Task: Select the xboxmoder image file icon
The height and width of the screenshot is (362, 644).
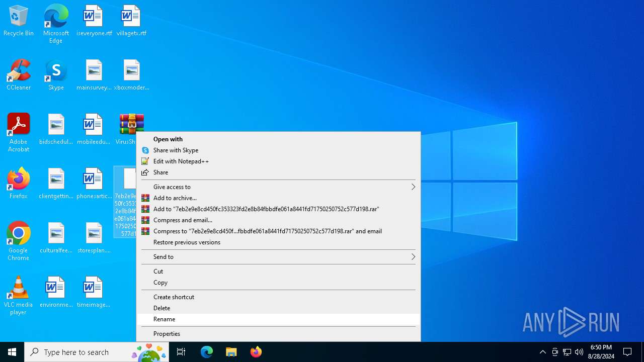Action: [x=131, y=75]
